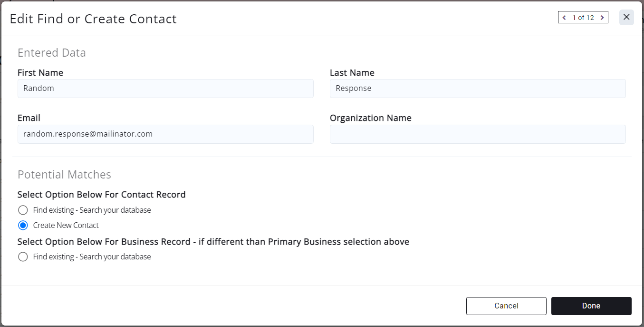Select the Find existing radio button for Business Record

click(23, 257)
